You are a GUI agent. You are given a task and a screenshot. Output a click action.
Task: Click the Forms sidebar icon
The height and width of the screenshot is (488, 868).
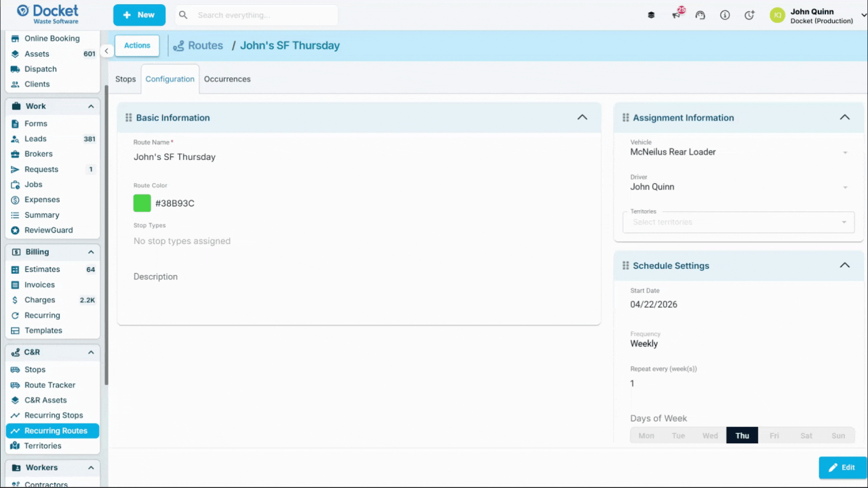click(x=15, y=124)
